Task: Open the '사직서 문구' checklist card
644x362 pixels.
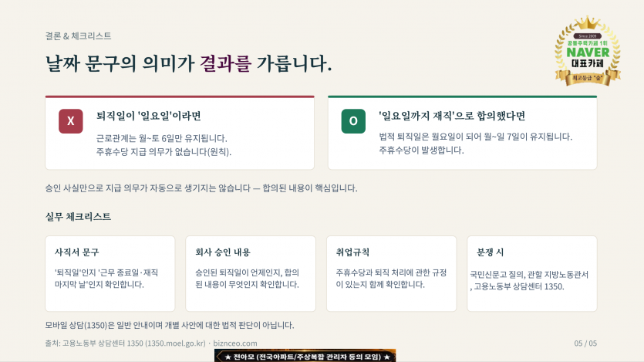Action: click(x=110, y=274)
